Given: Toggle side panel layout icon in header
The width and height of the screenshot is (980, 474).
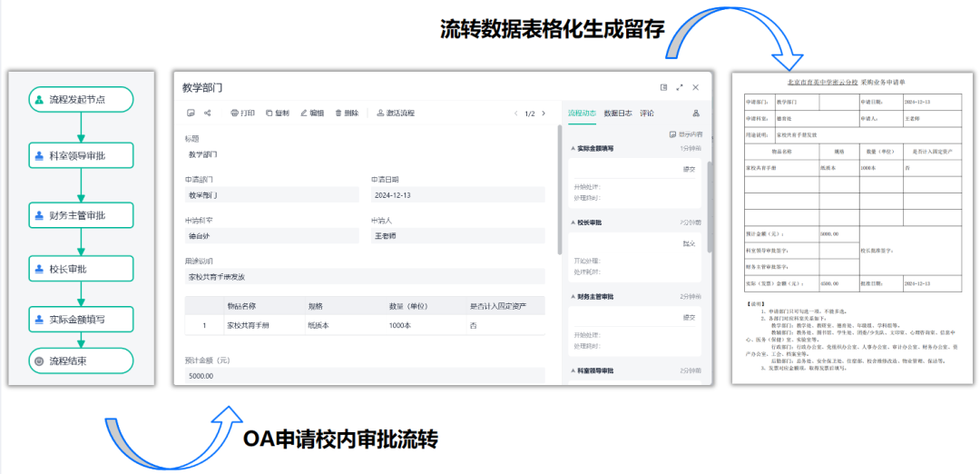Looking at the screenshot, I should (664, 87).
